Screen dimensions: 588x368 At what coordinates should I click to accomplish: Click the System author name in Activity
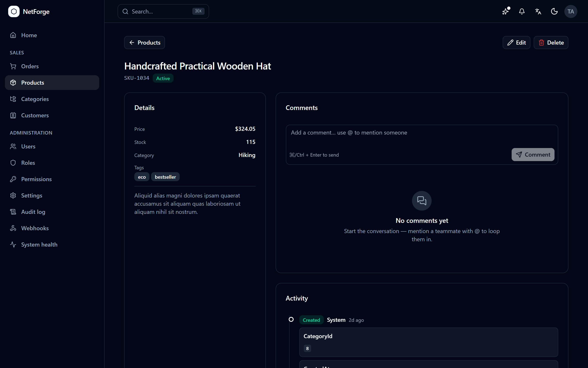[336, 320]
